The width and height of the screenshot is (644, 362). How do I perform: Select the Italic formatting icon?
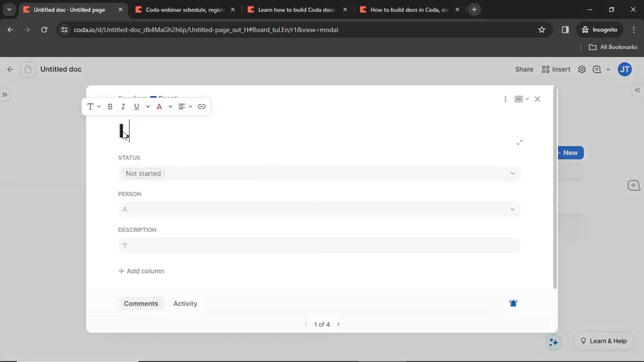tap(123, 106)
